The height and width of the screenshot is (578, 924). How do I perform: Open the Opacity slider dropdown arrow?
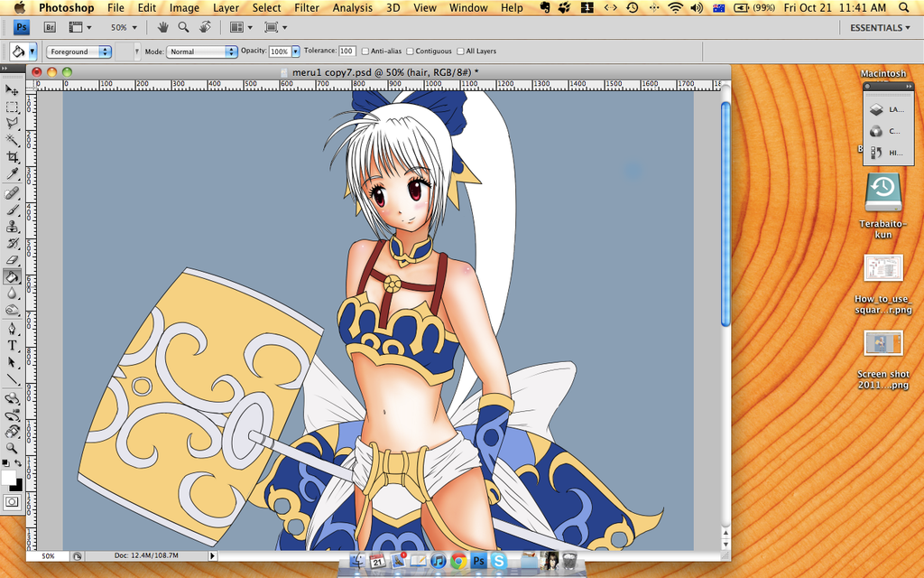coord(296,51)
